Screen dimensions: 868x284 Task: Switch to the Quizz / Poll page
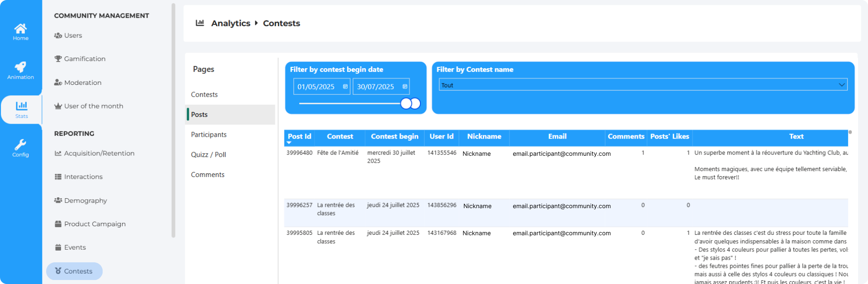point(208,154)
